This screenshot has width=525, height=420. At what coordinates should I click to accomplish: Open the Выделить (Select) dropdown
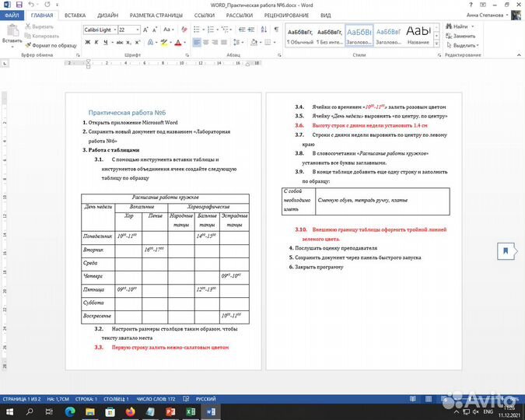point(463,45)
